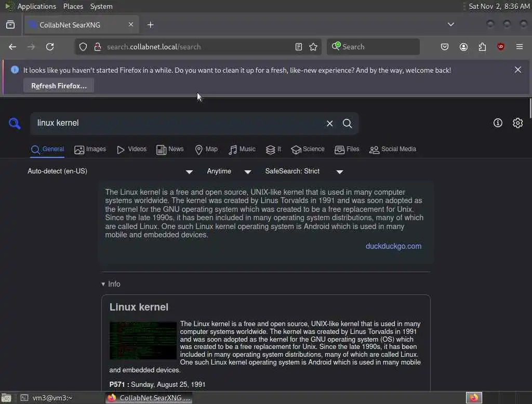Open the list all tabs chevron
532x404 pixels.
click(450, 24)
